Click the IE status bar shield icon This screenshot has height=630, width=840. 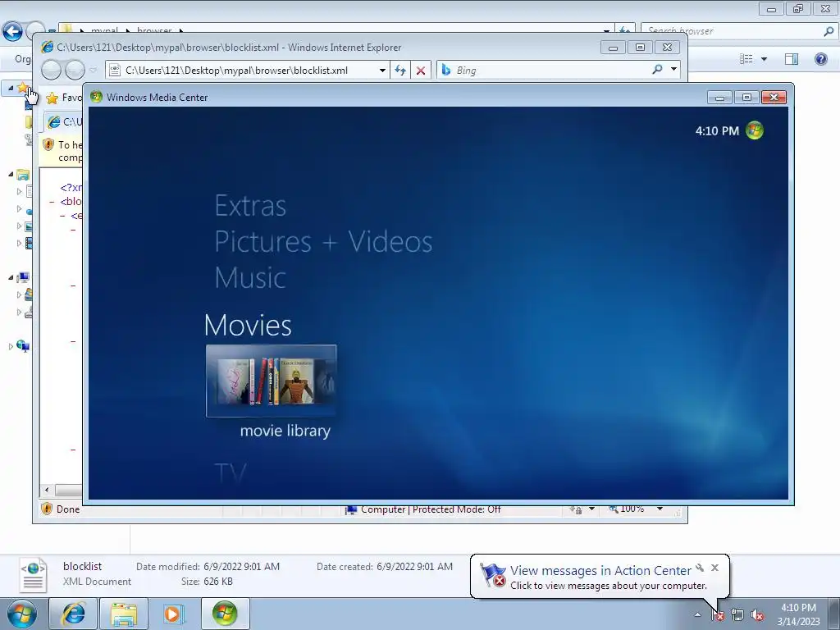[47, 509]
